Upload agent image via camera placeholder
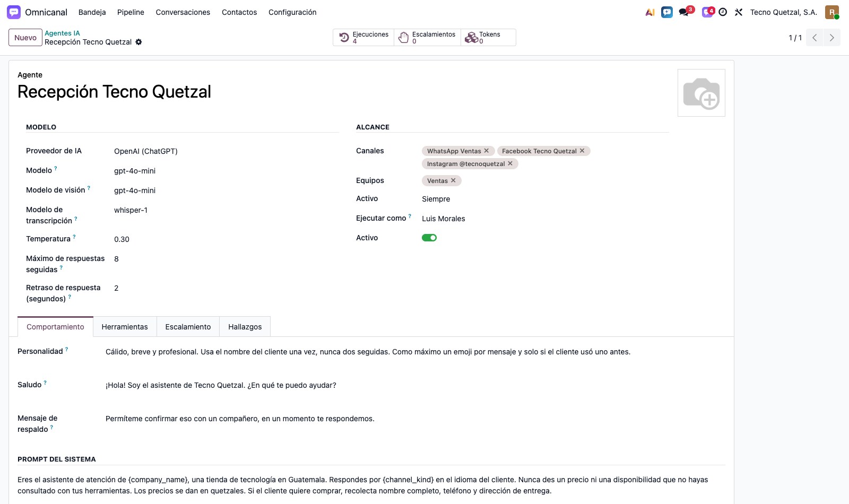Viewport: 849px width, 504px height. coord(701,93)
